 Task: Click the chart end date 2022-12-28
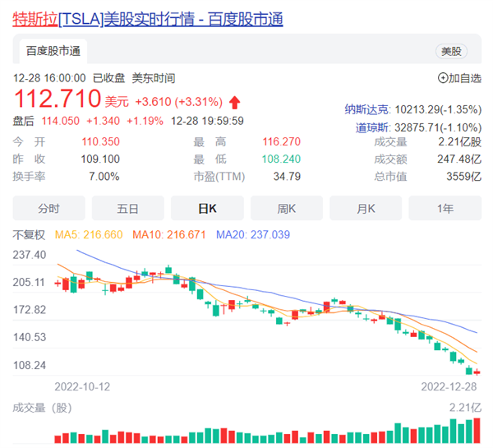449,386
